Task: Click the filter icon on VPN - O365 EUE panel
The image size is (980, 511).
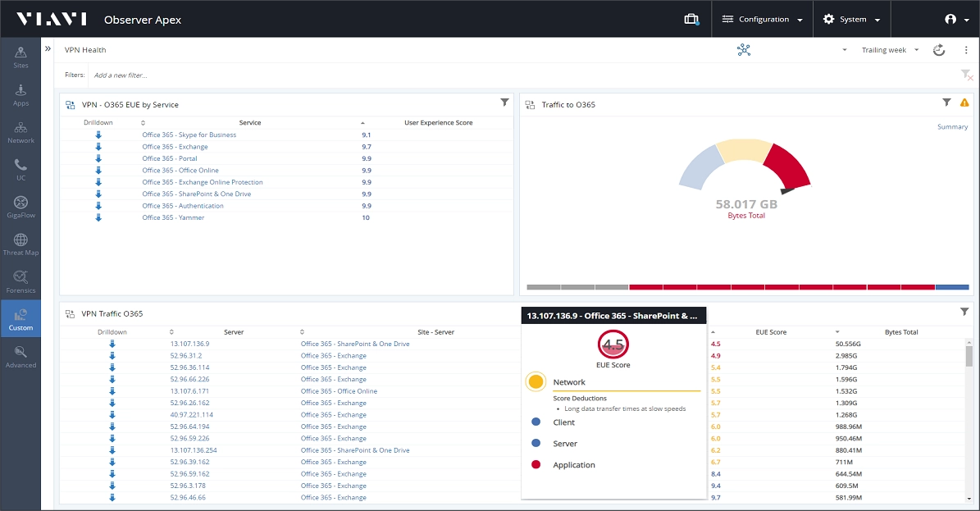Action: pos(504,103)
